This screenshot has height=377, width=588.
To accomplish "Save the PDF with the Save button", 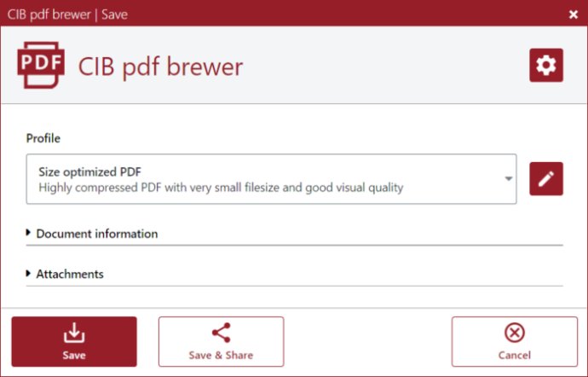I will pos(74,342).
